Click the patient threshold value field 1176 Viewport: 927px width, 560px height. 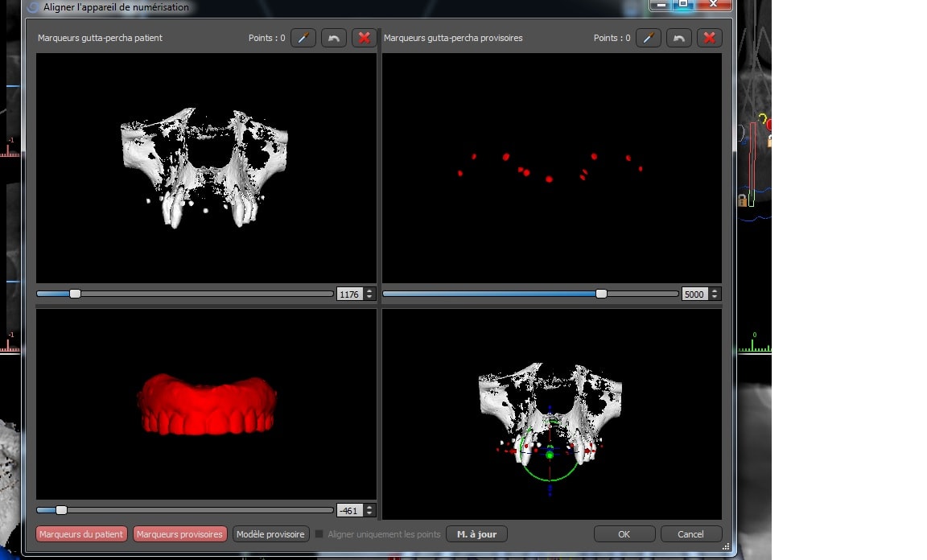pyautogui.click(x=349, y=294)
